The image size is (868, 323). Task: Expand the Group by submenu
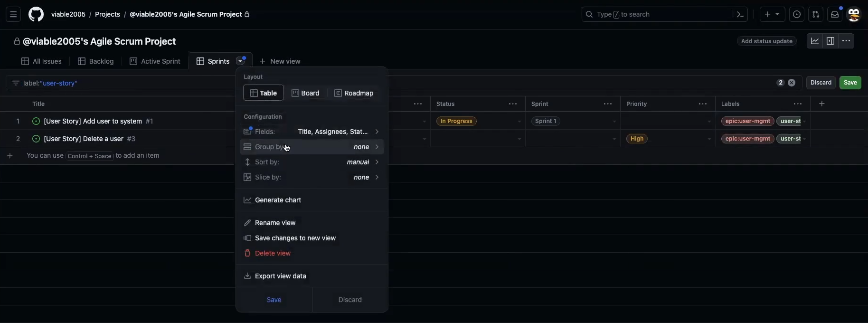[x=312, y=147]
